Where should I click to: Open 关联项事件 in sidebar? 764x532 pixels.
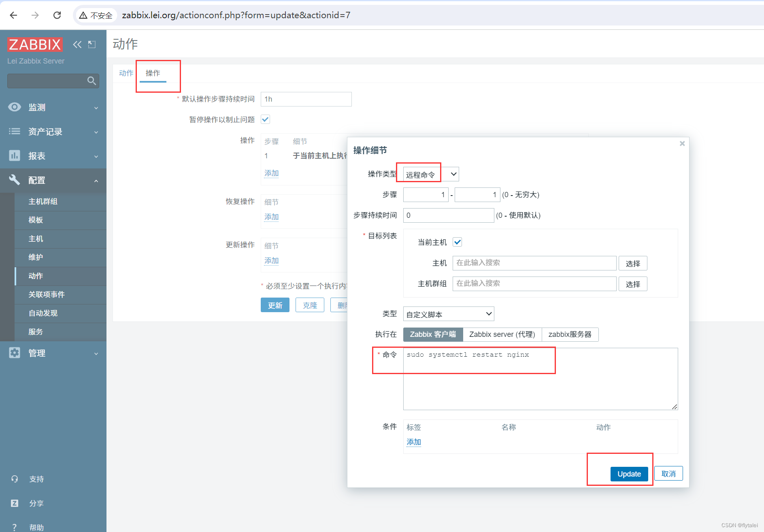pos(60,294)
